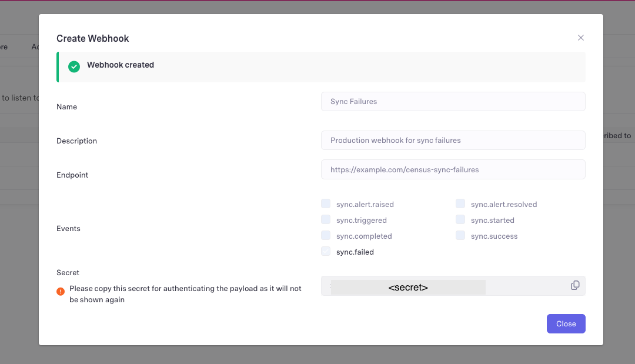Enable the sync.alert.resolved event checkbox

point(460,204)
